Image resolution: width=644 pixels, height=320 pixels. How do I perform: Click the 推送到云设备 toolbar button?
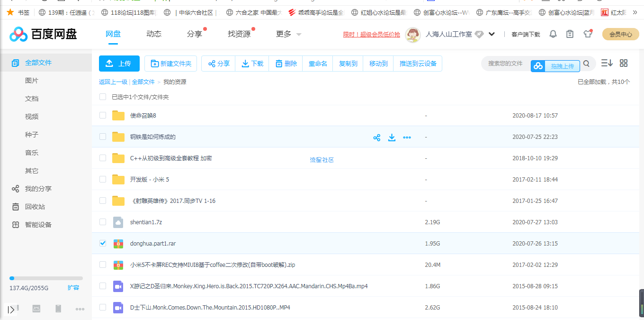418,64
